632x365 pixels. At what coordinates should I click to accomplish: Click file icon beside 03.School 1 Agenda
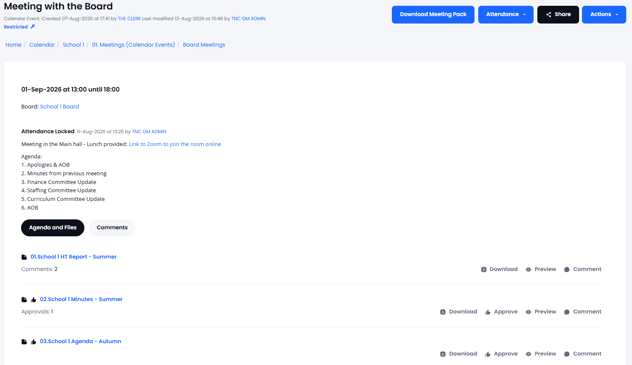pos(24,342)
